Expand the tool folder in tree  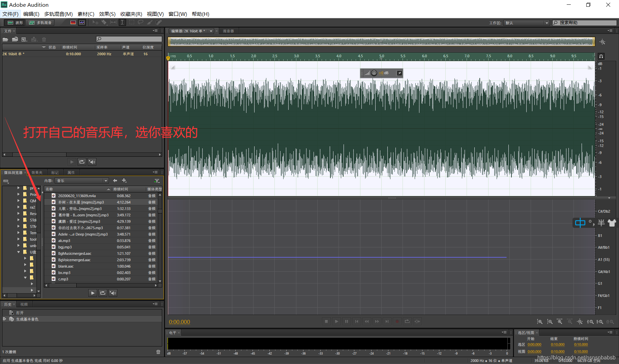click(19, 239)
